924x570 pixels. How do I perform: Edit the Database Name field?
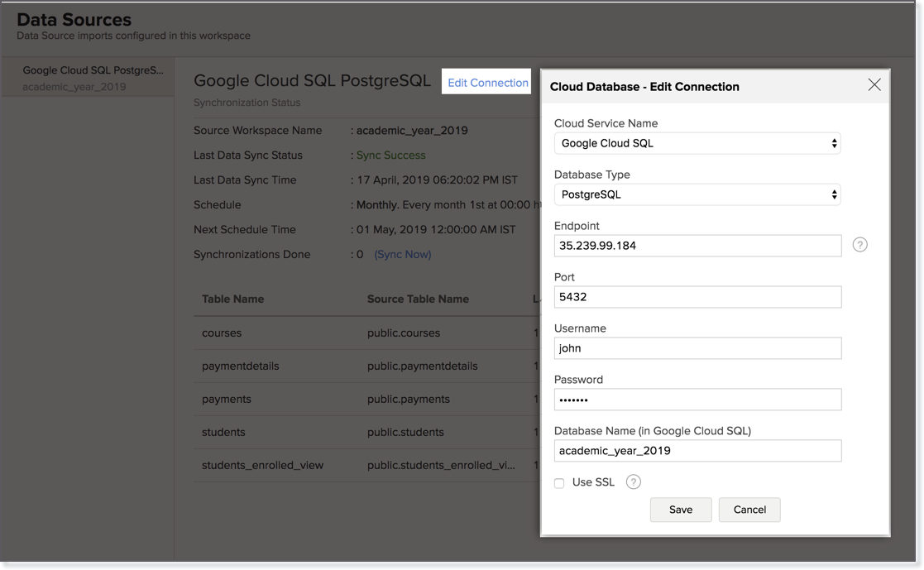(x=697, y=451)
